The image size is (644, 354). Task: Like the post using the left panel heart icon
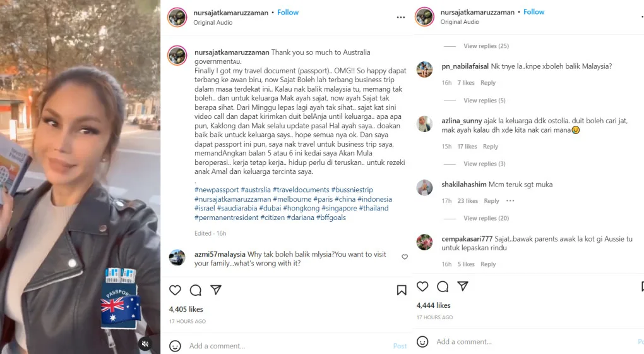[175, 290]
